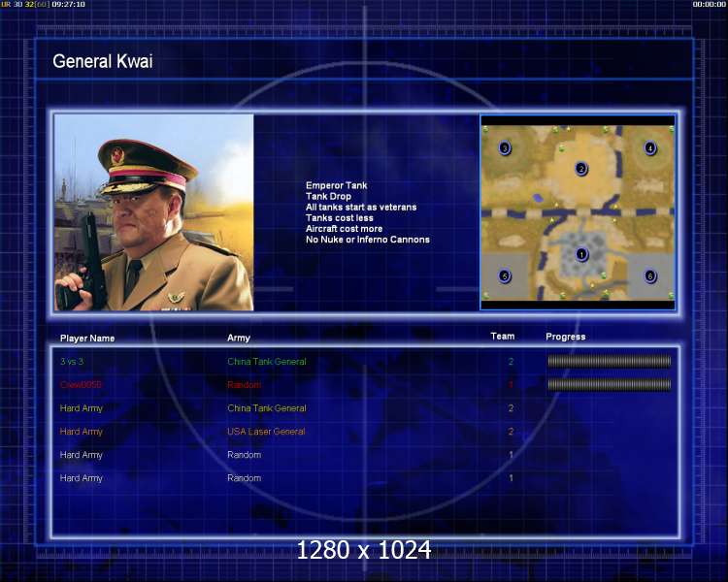The width and height of the screenshot is (728, 582).
Task: Click the "Emperor Tank" ability line
Action: coord(336,185)
